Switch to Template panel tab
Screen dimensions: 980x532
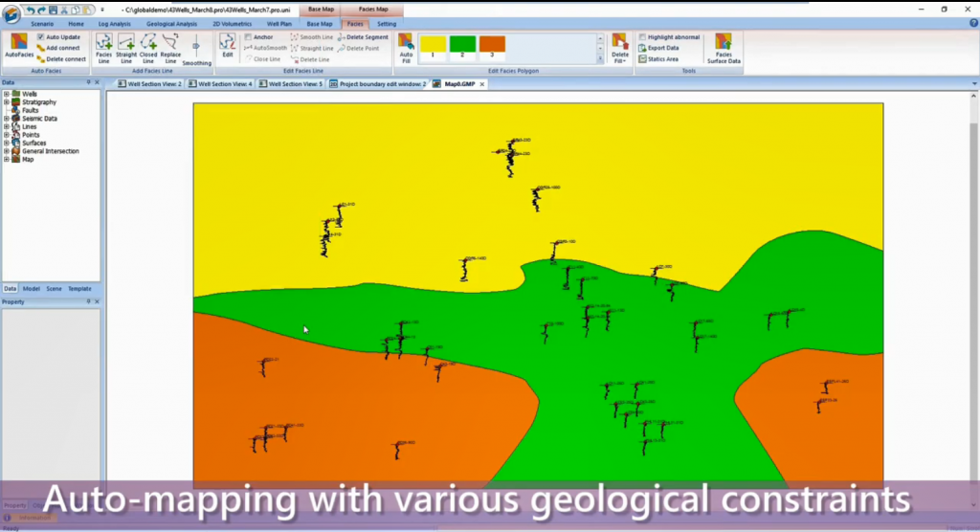(x=79, y=289)
